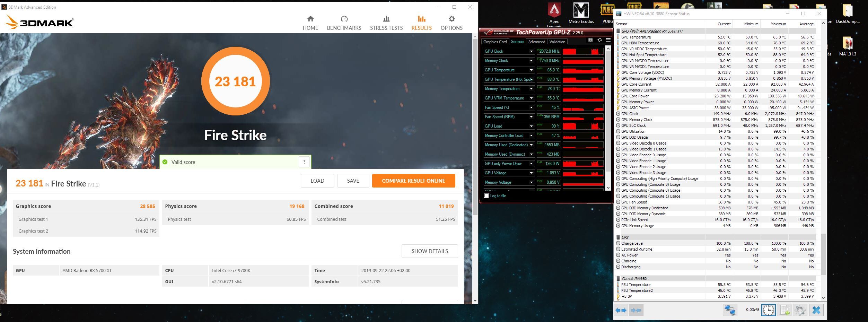Click the Combined score value 11 019
This screenshot has height=322, width=868.
pos(446,206)
